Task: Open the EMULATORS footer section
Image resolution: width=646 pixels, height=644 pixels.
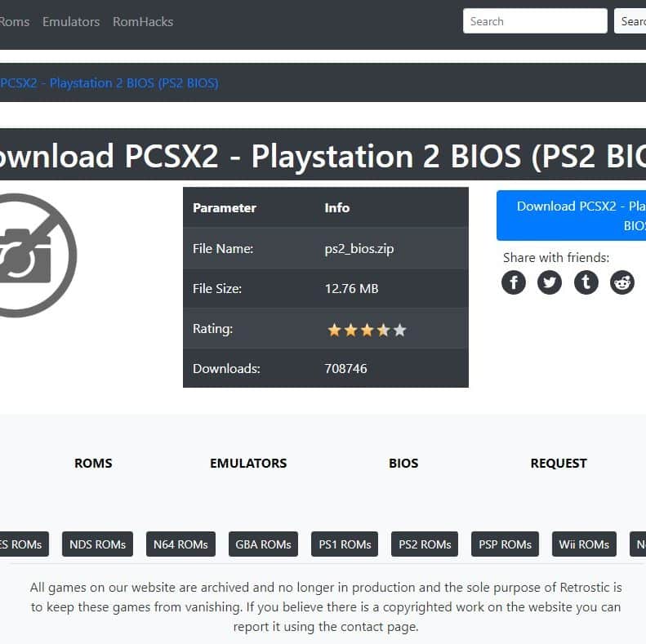Action: point(248,464)
